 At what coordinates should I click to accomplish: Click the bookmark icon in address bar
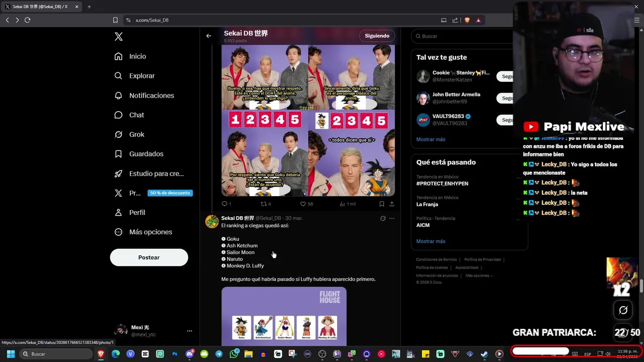point(115,20)
